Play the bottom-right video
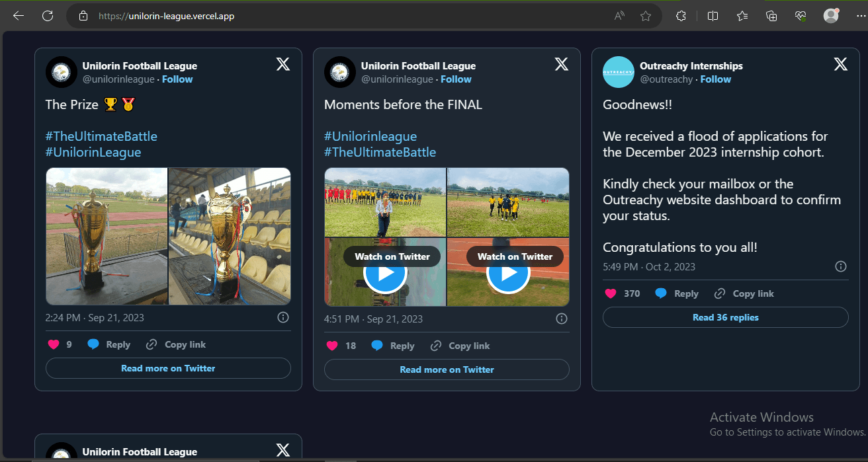The image size is (868, 462). [x=508, y=272]
